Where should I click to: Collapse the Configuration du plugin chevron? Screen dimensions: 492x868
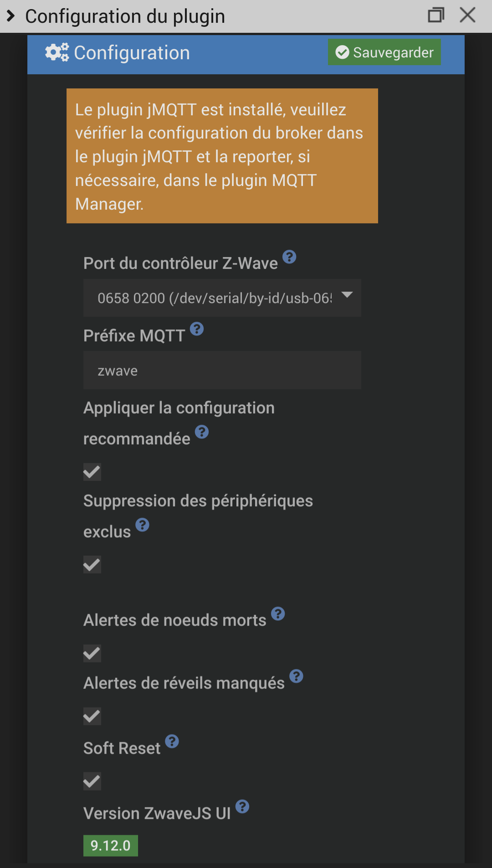pyautogui.click(x=11, y=16)
